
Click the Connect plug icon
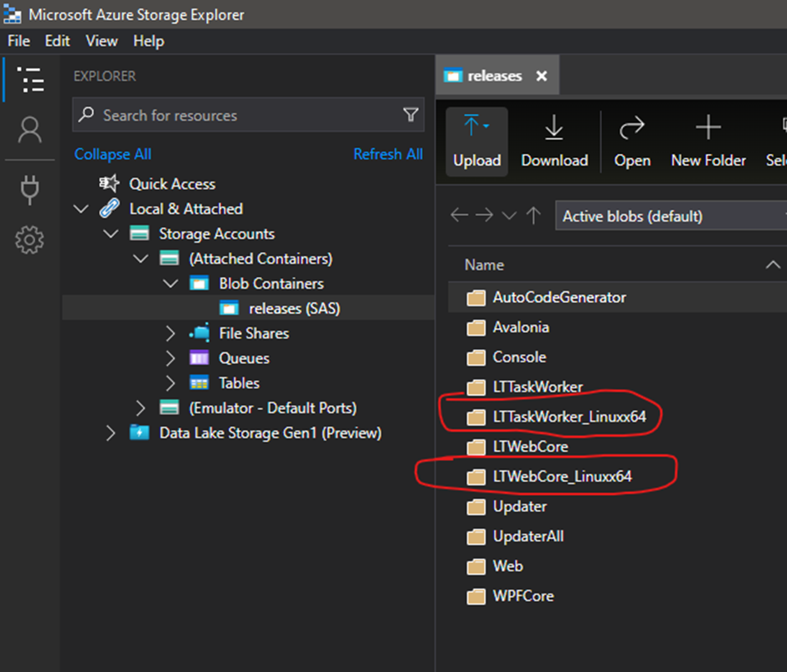point(29,190)
